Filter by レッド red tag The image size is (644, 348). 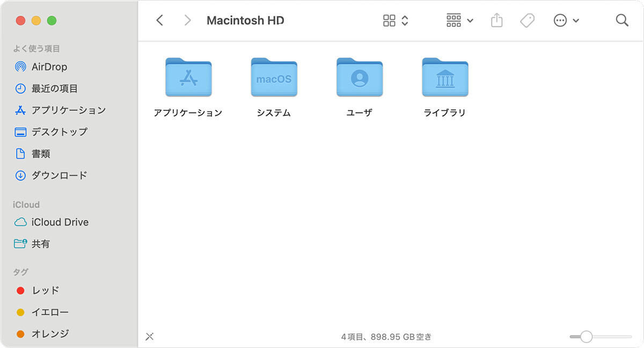coord(38,290)
